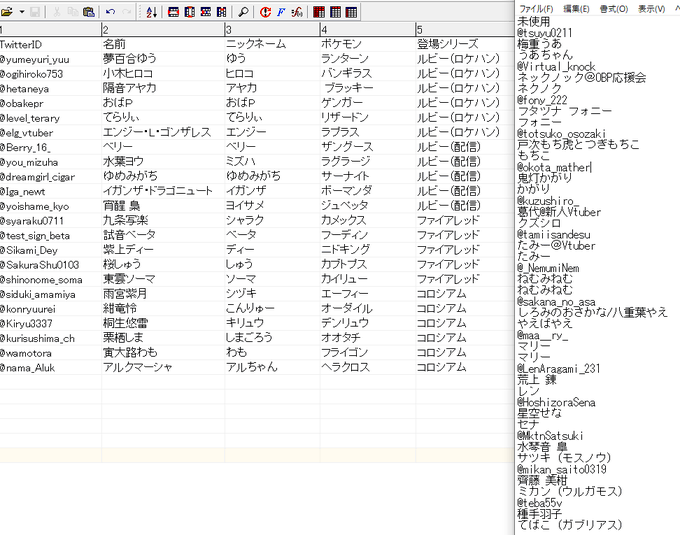Open font settings with blue F icon
The height and width of the screenshot is (535, 680).
click(x=281, y=12)
